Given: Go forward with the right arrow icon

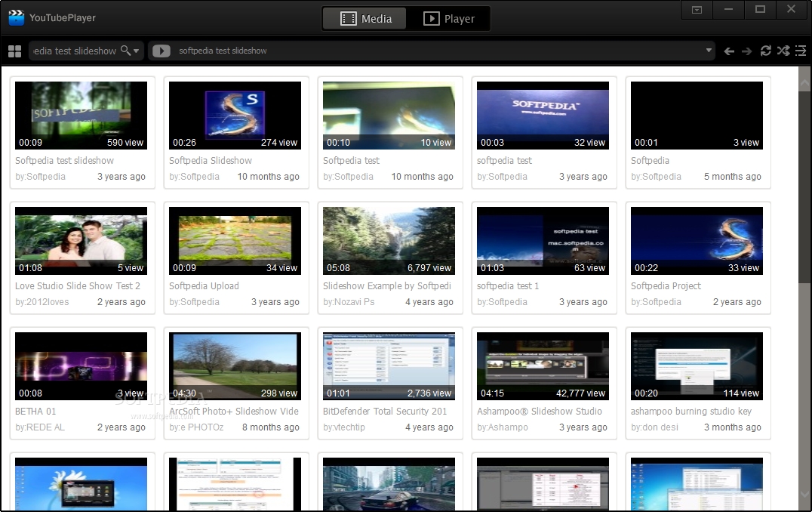Looking at the screenshot, I should pyautogui.click(x=747, y=51).
